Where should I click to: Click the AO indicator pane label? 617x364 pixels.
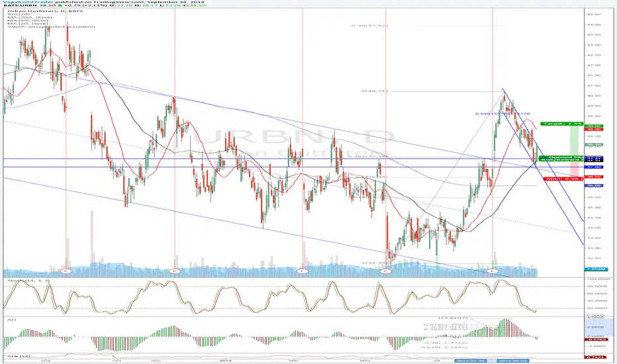11,320
